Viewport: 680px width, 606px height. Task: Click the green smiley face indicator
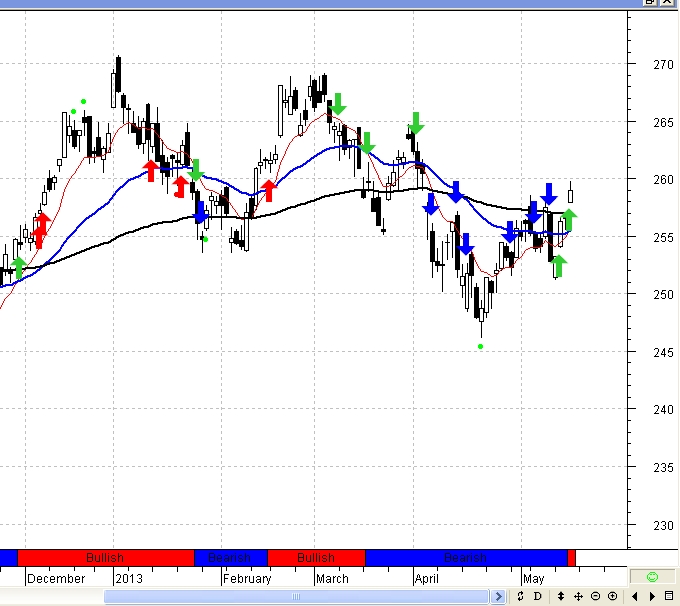tap(652, 577)
